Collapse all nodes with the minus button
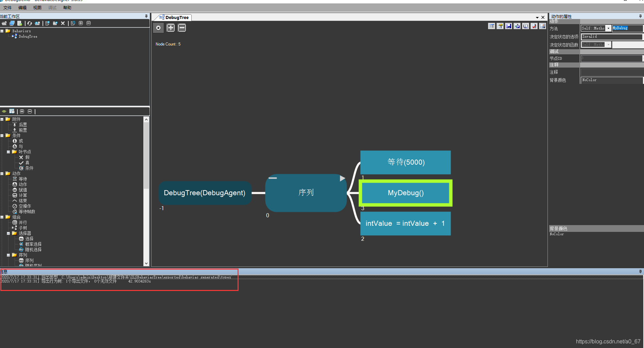 (x=182, y=28)
